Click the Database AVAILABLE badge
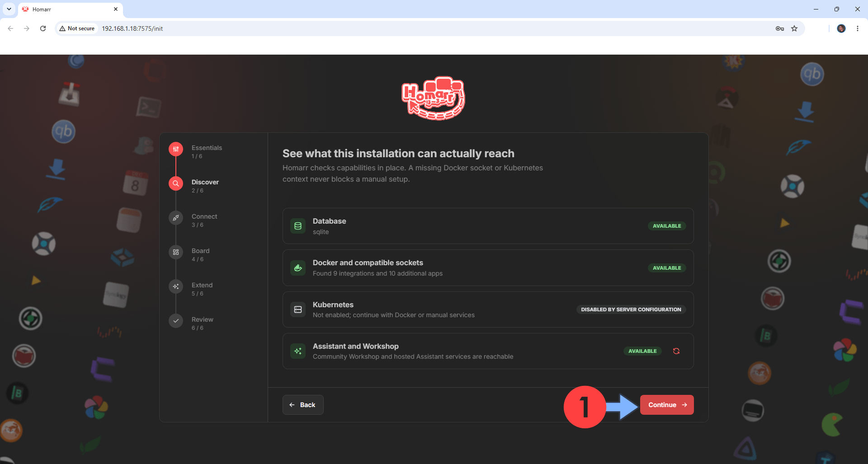The image size is (868, 464). (667, 226)
